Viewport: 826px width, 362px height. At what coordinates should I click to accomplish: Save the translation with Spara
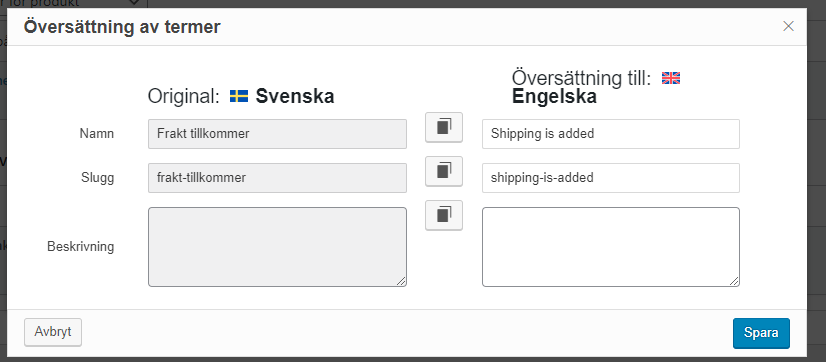click(761, 333)
